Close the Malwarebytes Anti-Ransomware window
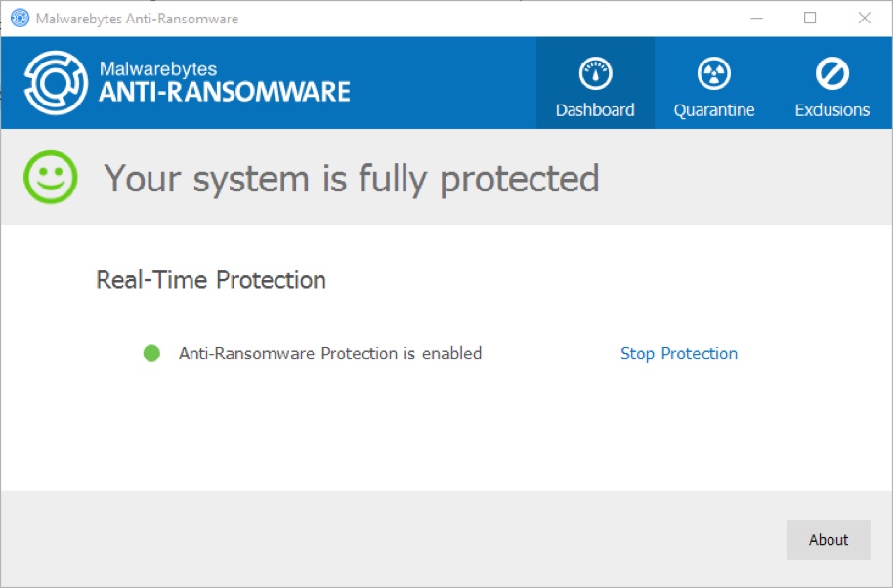The height and width of the screenshot is (588, 893). click(864, 19)
